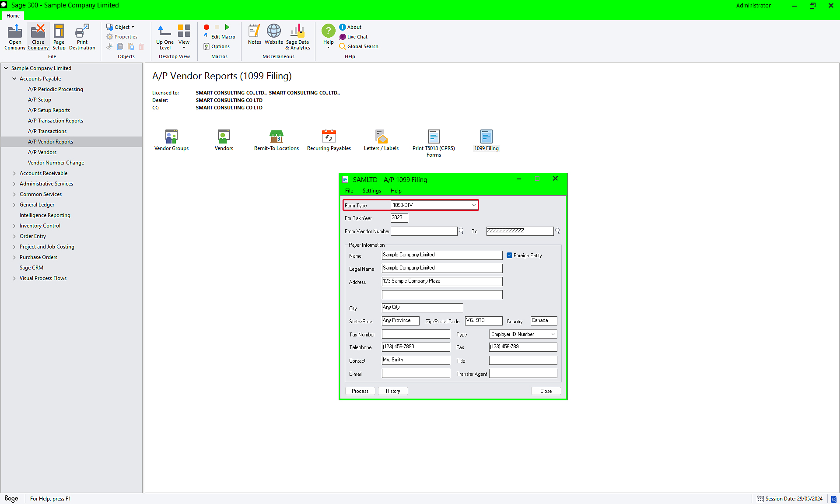Image resolution: width=840 pixels, height=504 pixels.
Task: Open macro Options
Action: pyautogui.click(x=217, y=46)
